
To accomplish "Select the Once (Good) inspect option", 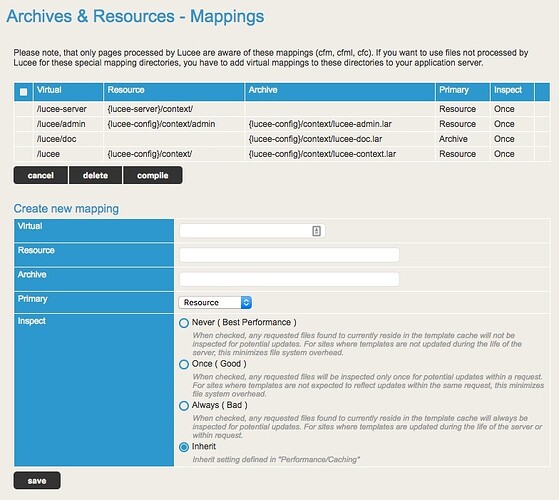I will (x=184, y=365).
